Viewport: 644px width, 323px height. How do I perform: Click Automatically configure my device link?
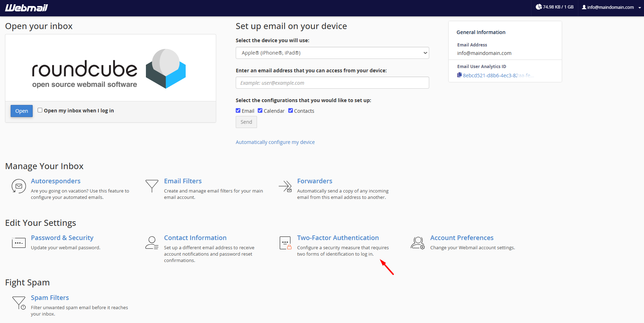(x=275, y=142)
